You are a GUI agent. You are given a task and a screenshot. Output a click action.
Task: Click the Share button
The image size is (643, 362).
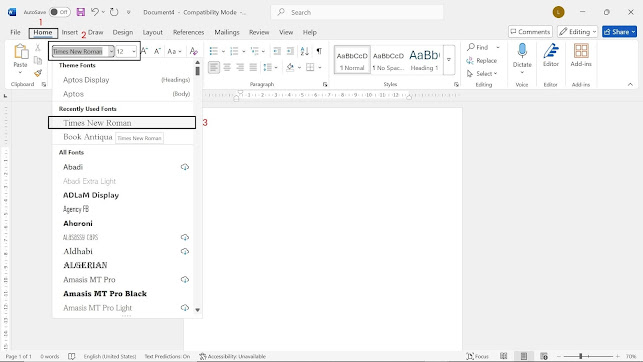[x=619, y=32]
